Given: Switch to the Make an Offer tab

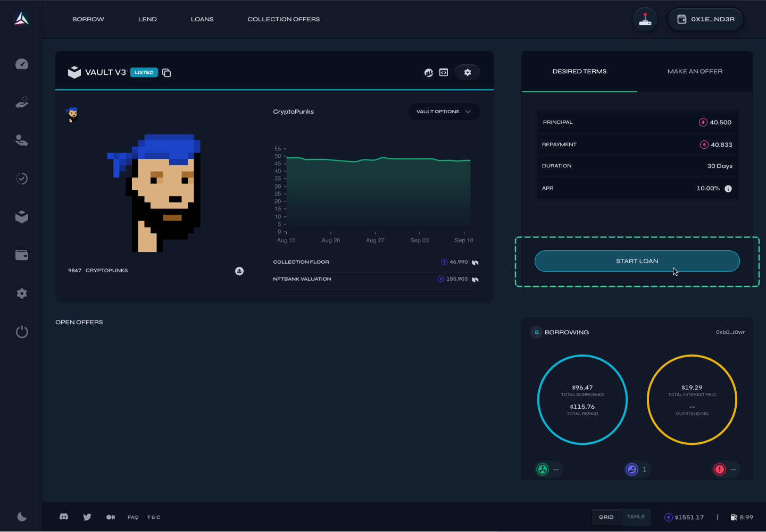Looking at the screenshot, I should click(695, 71).
